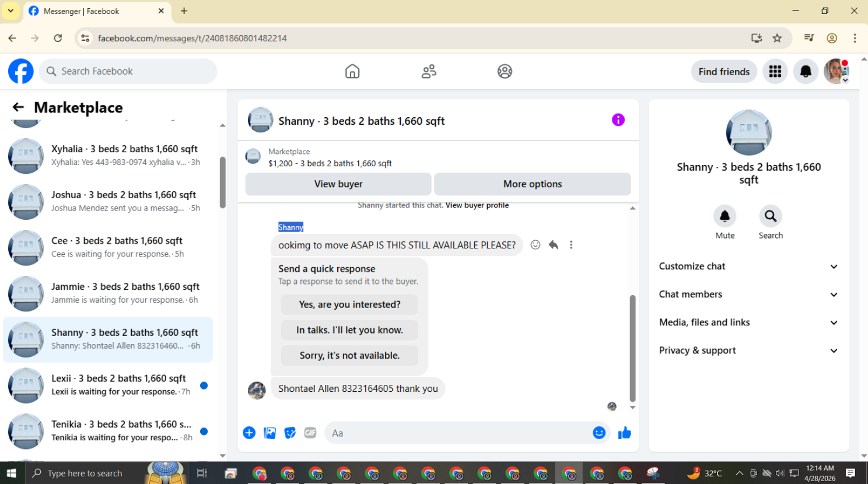The image size is (868, 484).
Task: Go back from Marketplace with arrow
Action: point(18,107)
